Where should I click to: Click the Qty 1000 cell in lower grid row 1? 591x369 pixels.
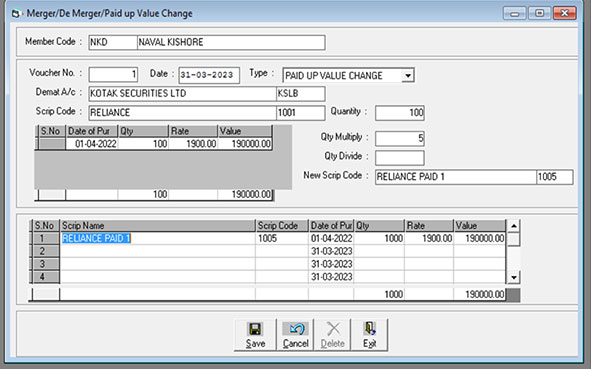click(379, 238)
